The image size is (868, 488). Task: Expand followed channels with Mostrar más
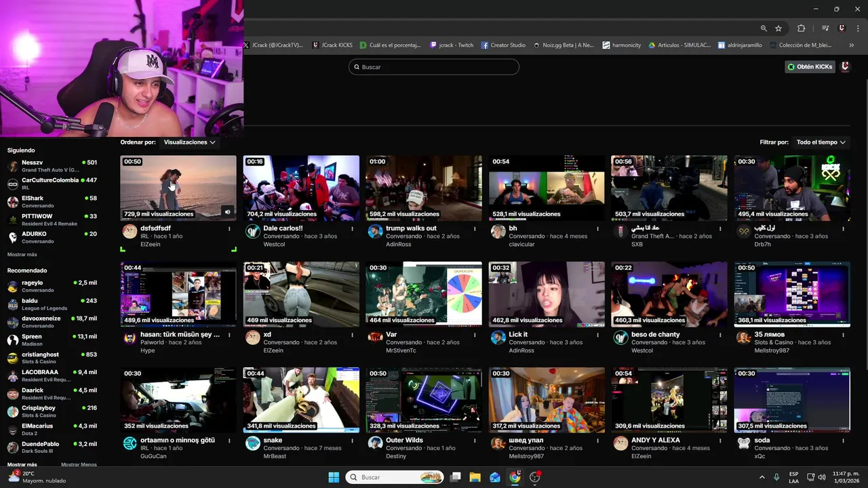click(x=22, y=255)
